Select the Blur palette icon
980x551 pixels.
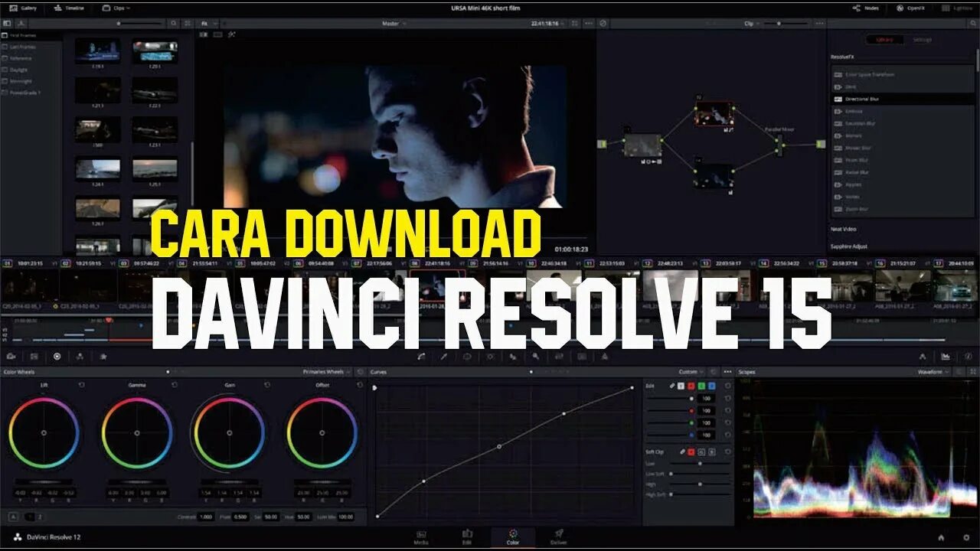(513, 356)
